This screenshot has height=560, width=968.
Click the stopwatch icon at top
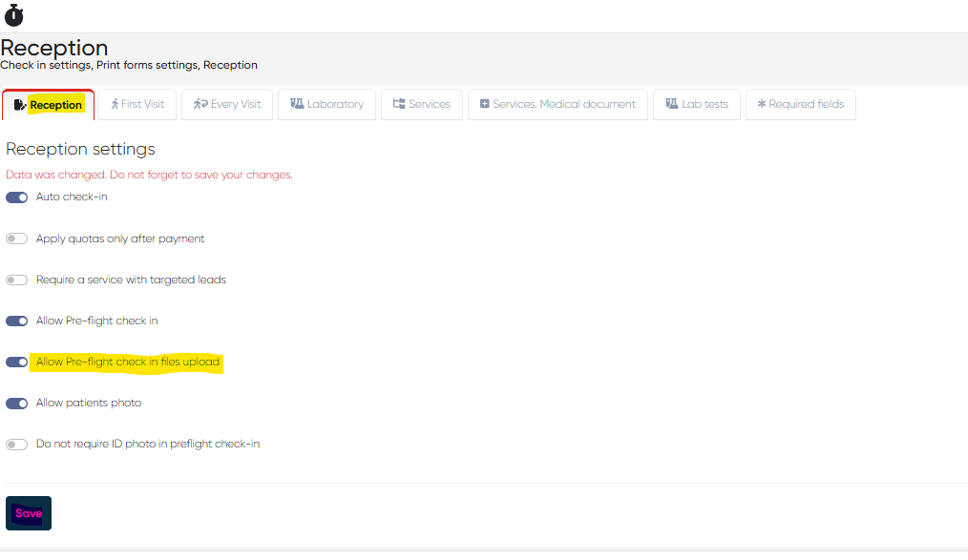[x=13, y=15]
